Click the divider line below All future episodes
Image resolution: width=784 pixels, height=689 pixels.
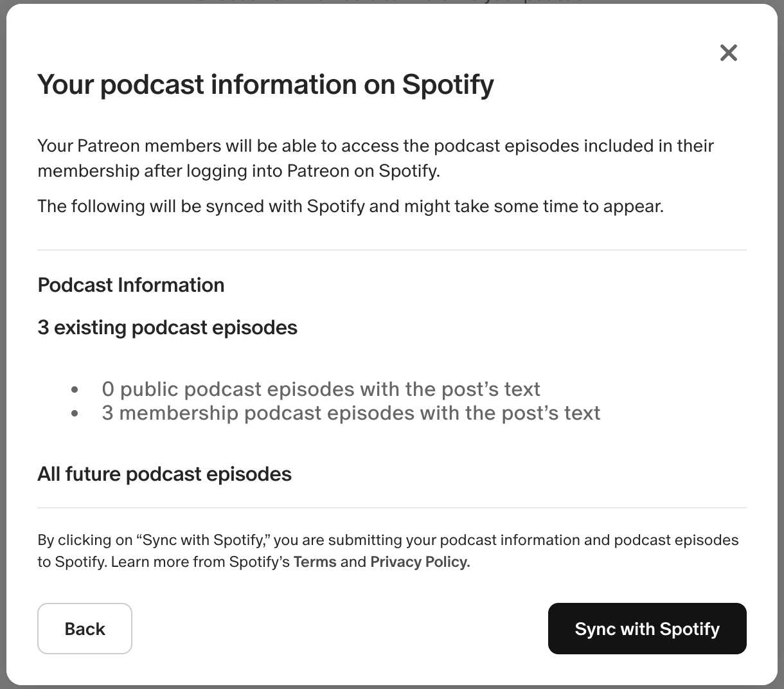[x=392, y=508]
